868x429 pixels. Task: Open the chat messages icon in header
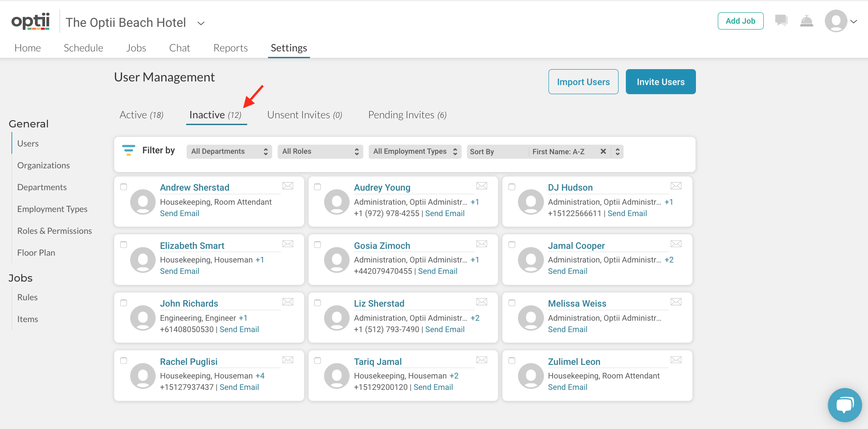click(782, 20)
